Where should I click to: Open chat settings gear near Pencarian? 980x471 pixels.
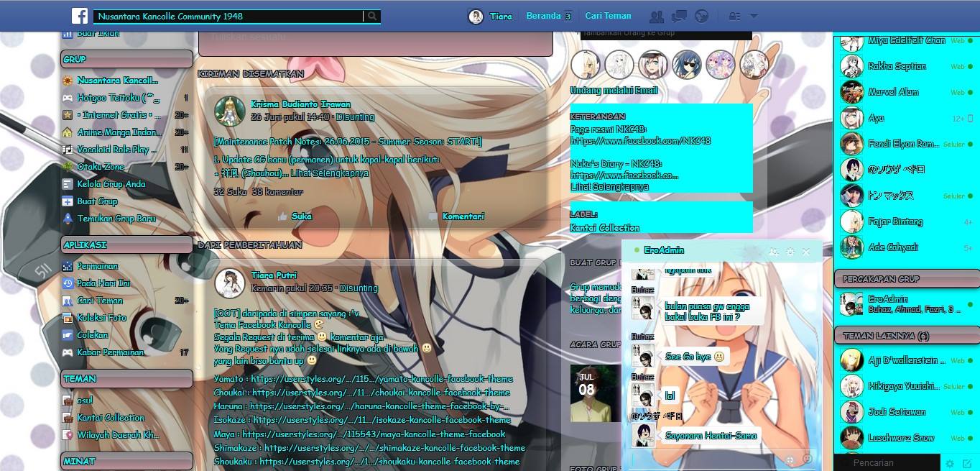point(950,463)
